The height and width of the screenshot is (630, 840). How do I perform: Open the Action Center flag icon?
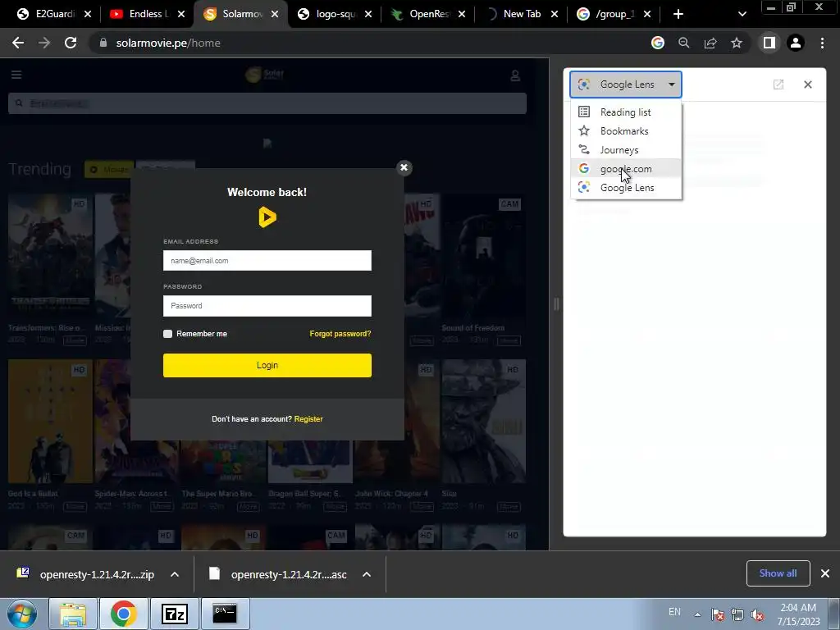[718, 614]
